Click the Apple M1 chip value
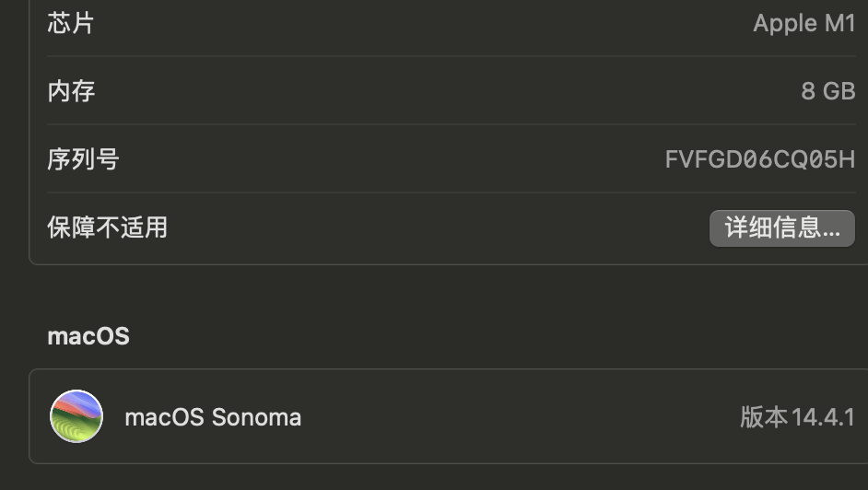The image size is (868, 490). coord(803,23)
